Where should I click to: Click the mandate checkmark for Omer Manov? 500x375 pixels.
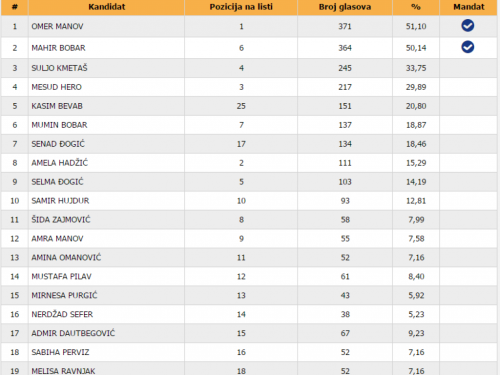(x=468, y=26)
